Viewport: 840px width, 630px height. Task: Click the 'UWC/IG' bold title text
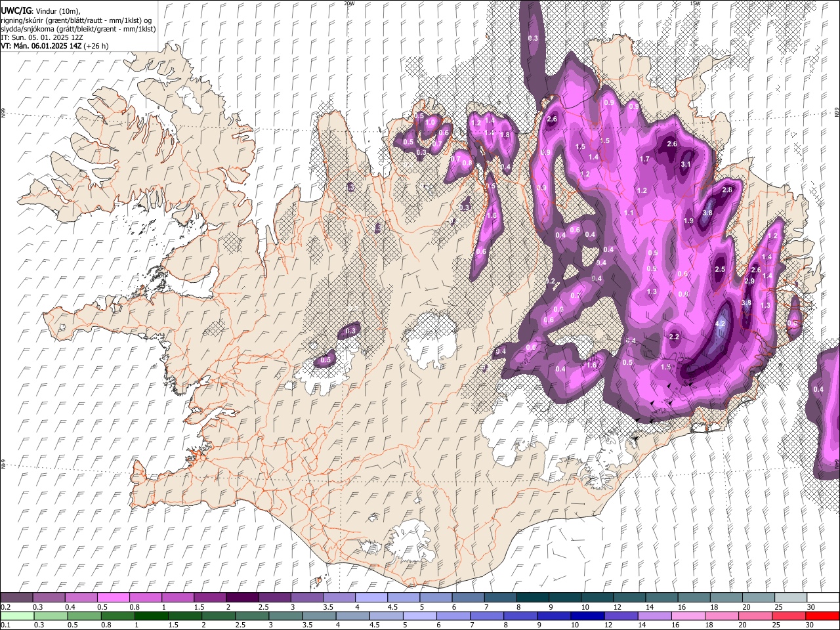(x=16, y=10)
